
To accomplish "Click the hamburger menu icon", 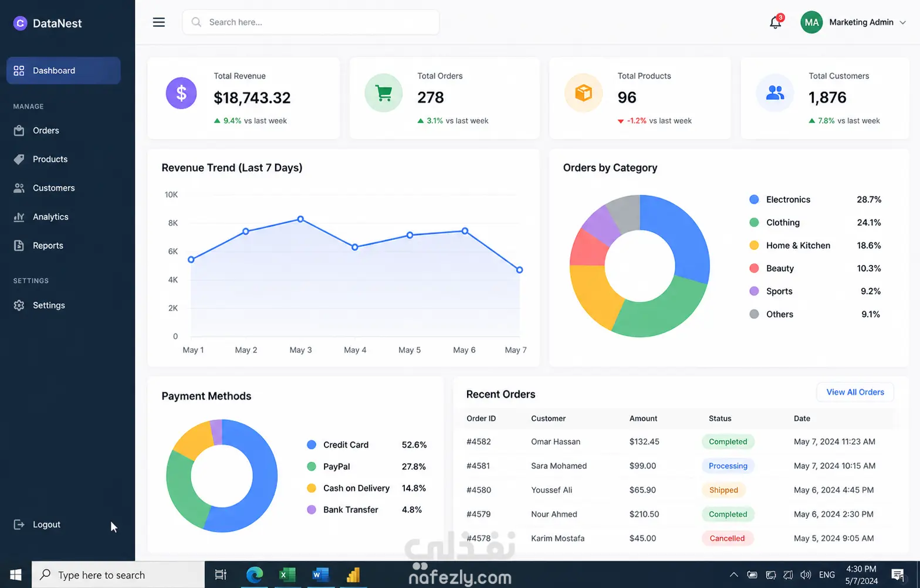I will point(158,22).
